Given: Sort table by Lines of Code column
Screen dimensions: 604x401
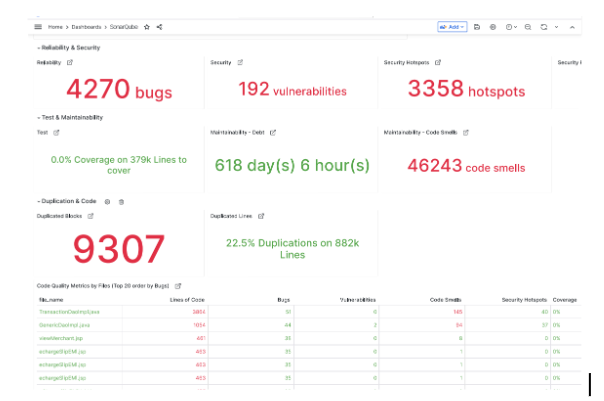Looking at the screenshot, I should click(188, 298).
